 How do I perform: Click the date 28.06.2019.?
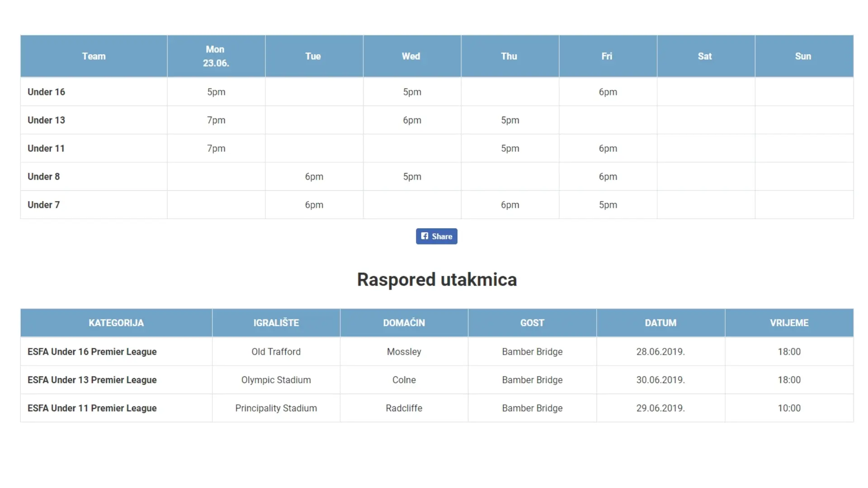click(661, 352)
